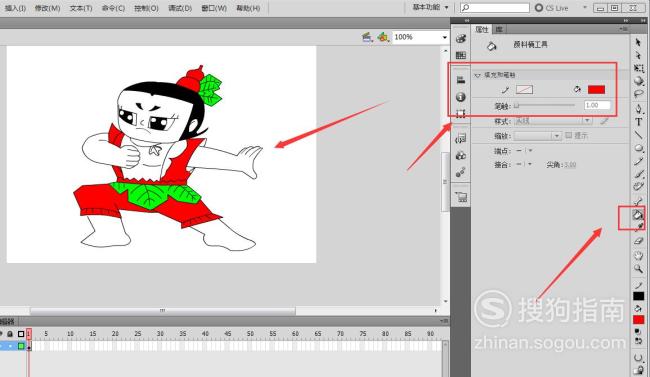The height and width of the screenshot is (377, 650).
Task: Enable the 提示 hinting checkbox
Action: pyautogui.click(x=568, y=135)
